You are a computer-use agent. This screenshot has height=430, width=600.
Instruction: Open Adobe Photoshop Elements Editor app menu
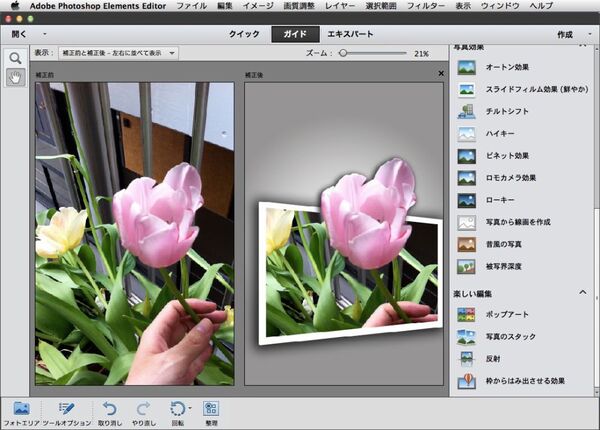point(98,6)
